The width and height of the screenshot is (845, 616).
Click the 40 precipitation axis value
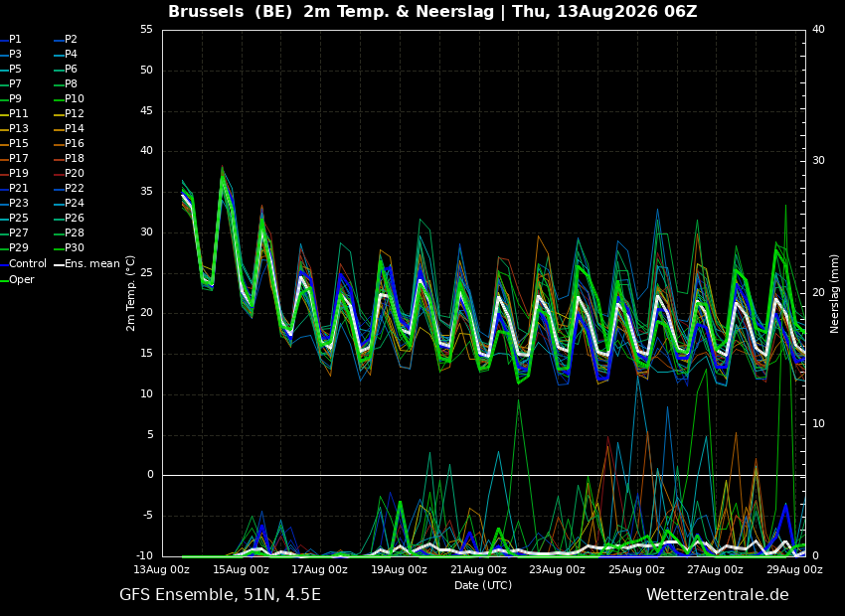pyautogui.click(x=818, y=30)
